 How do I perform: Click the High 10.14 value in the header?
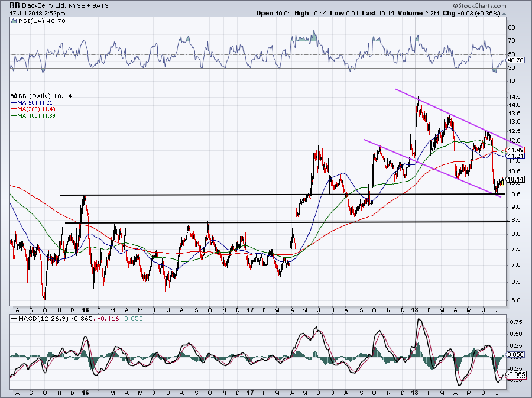pos(310,13)
